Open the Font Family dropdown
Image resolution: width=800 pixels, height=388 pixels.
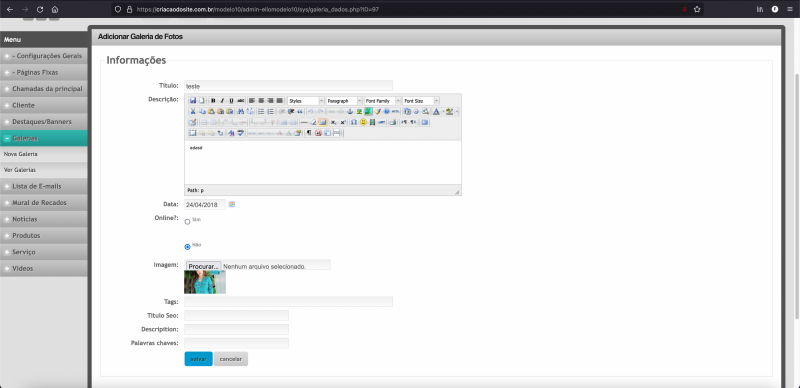click(382, 101)
